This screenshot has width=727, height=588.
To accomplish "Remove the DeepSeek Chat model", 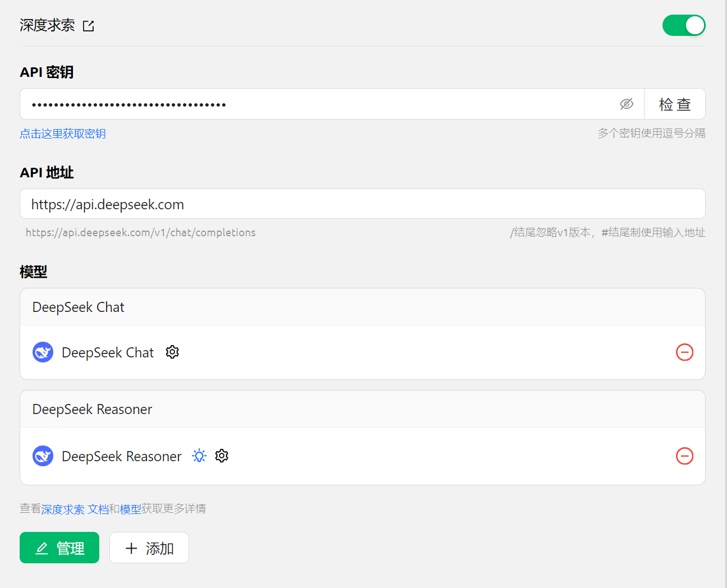I will pos(684,352).
